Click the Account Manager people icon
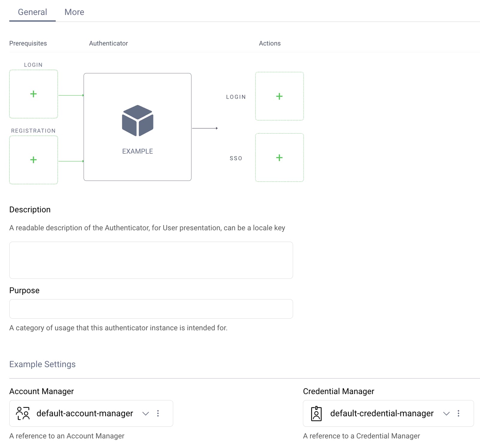This screenshot has width=480, height=448. (22, 414)
